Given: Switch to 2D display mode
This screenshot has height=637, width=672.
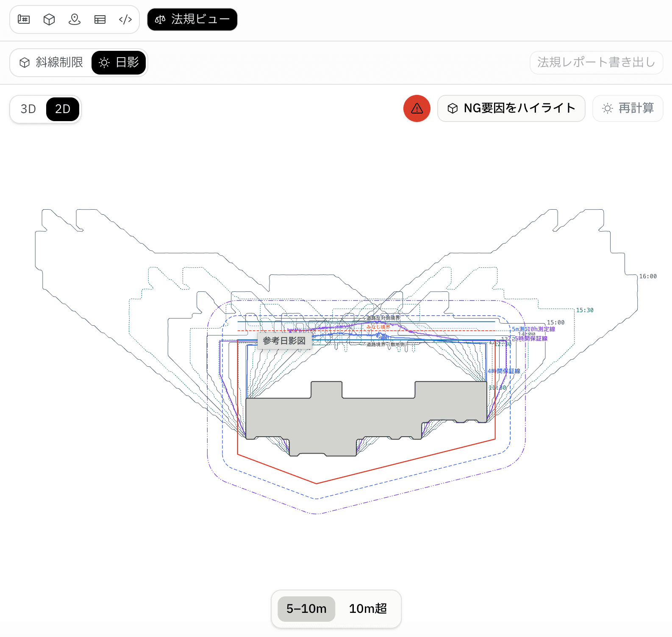Looking at the screenshot, I should pyautogui.click(x=63, y=109).
